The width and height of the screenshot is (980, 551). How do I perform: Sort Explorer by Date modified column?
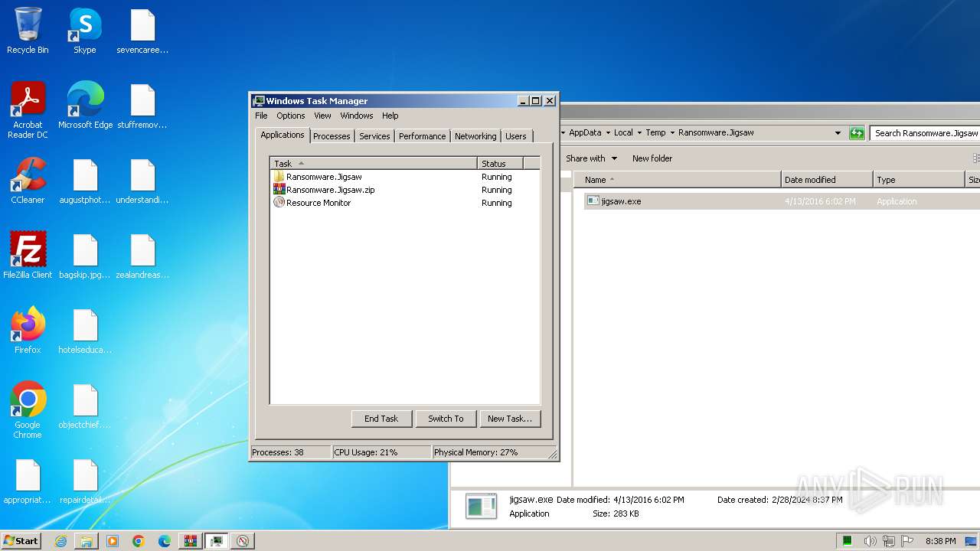[x=827, y=180]
